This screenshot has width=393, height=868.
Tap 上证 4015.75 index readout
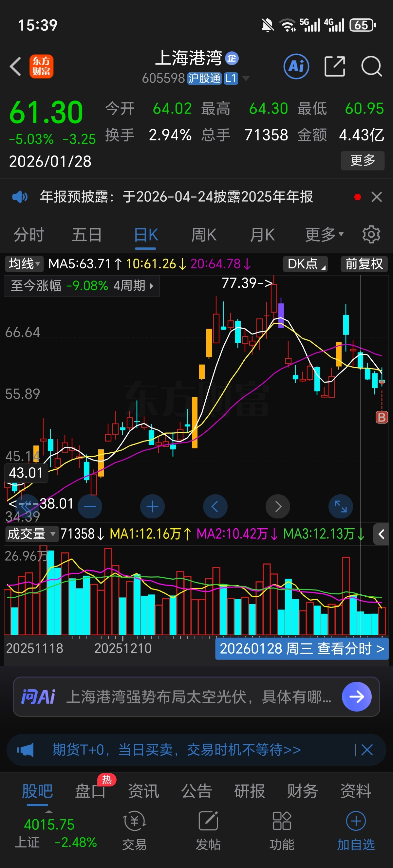tap(56, 834)
